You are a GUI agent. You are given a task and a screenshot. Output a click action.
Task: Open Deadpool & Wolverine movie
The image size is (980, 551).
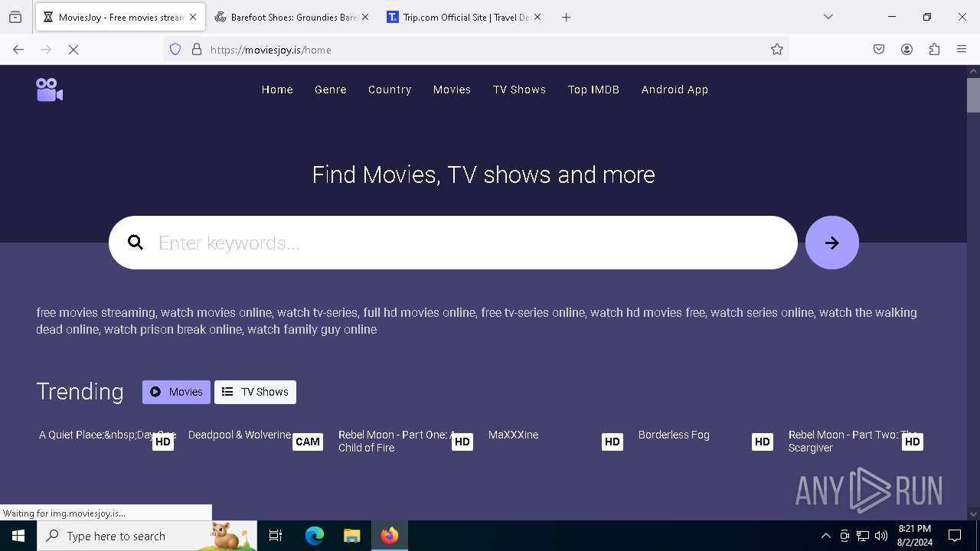240,435
